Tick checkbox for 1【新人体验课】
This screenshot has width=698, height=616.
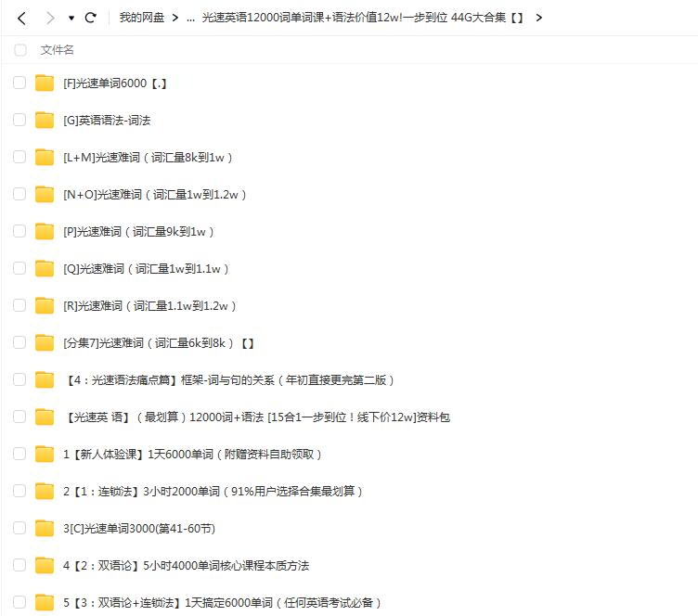pos(19,454)
